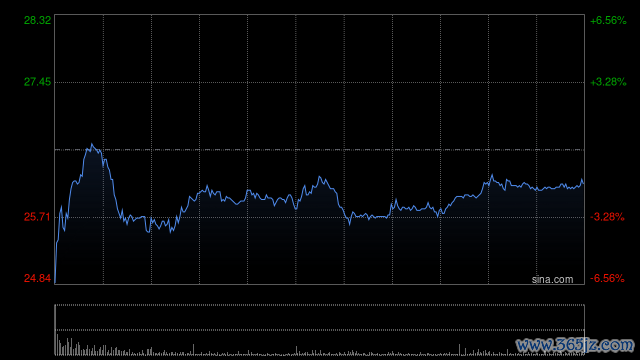640x360 pixels.
Task: Click the +3.28% percentage label
Action: [608, 82]
